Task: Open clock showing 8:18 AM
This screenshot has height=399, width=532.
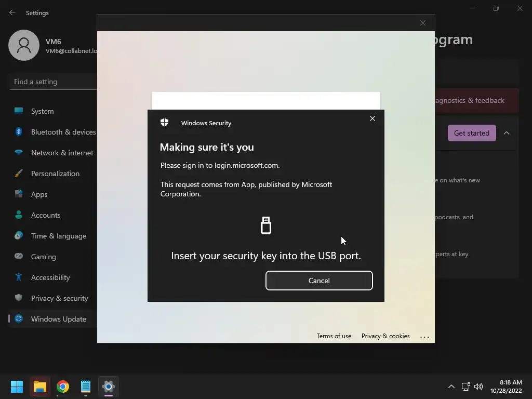Action: [506, 387]
